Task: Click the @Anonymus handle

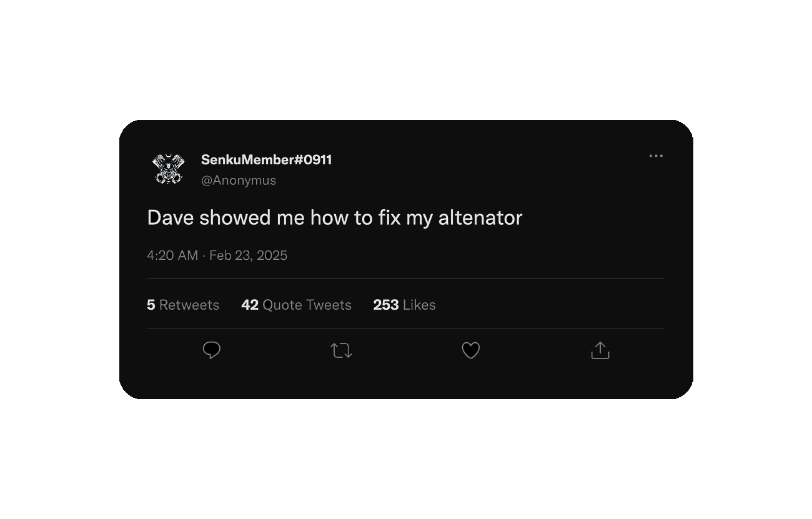Action: (x=239, y=180)
